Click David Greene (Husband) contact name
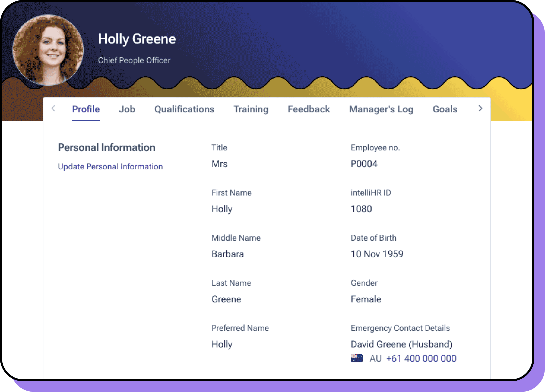This screenshot has height=392, width=545. [401, 344]
